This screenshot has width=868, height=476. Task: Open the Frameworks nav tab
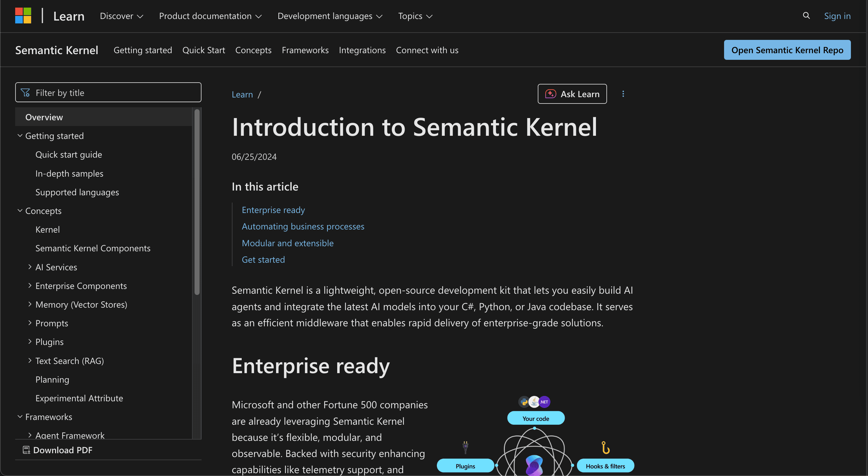tap(305, 50)
